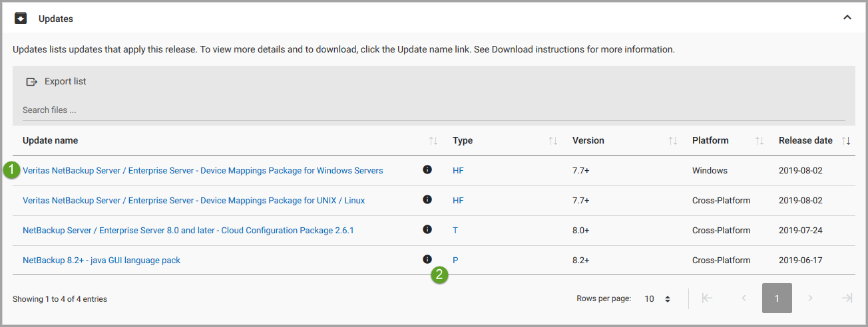The width and height of the screenshot is (868, 327).
Task: Click Windows platform cell
Action: point(710,171)
